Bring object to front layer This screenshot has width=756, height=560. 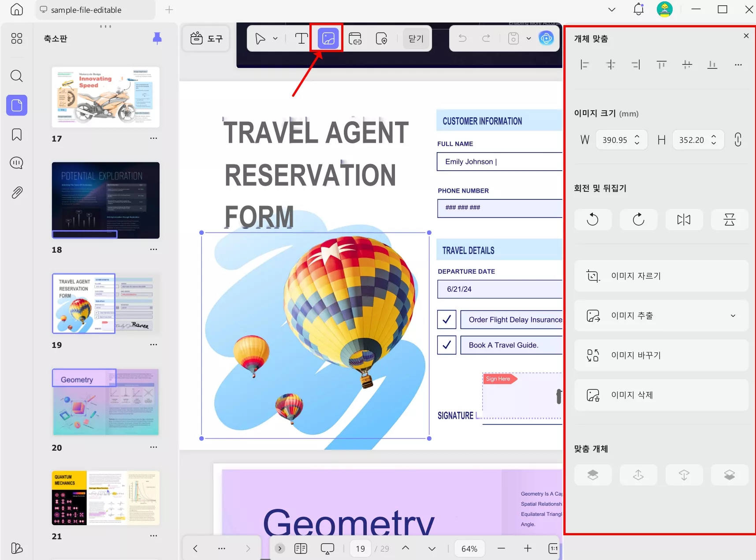click(593, 475)
